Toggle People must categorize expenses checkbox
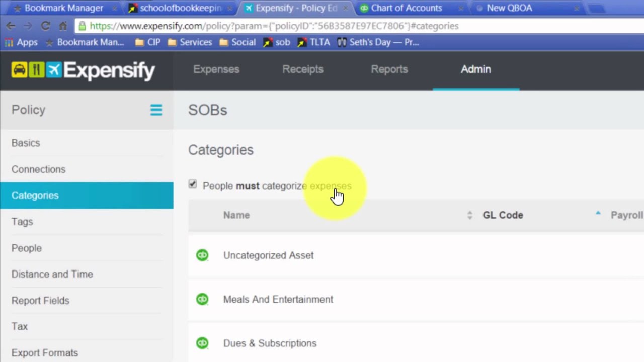644x362 pixels. pos(193,184)
